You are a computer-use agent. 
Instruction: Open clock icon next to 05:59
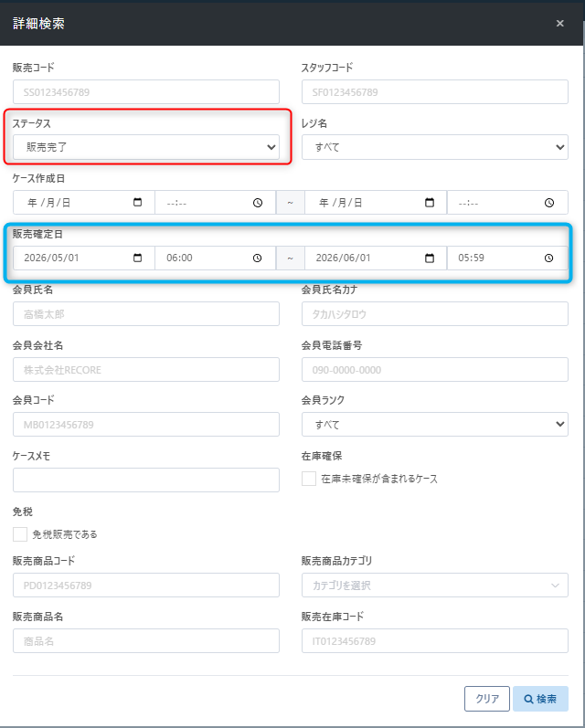pos(548,258)
